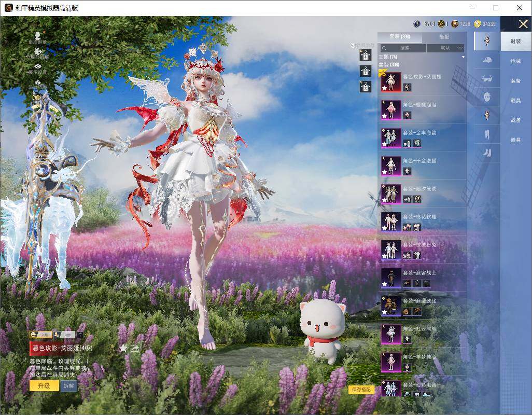Viewport: 532px width, 415px height.
Task: Click the small dark icon beside 动作
Action: (x=80, y=335)
